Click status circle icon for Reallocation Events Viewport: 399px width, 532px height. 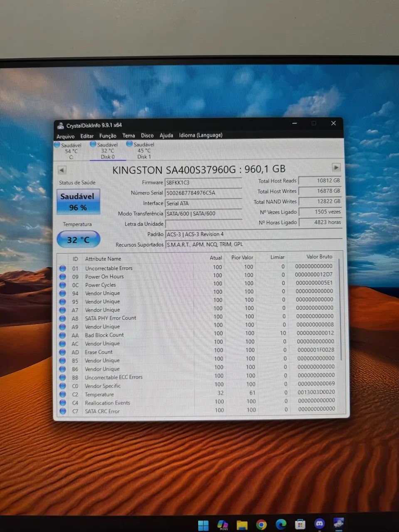tap(63, 403)
